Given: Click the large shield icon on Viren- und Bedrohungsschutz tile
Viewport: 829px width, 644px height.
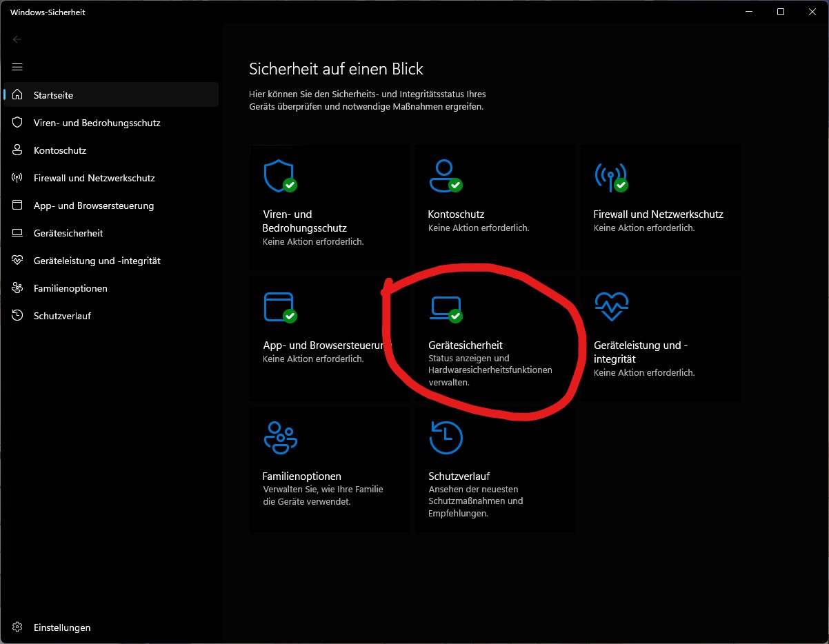Looking at the screenshot, I should click(279, 177).
